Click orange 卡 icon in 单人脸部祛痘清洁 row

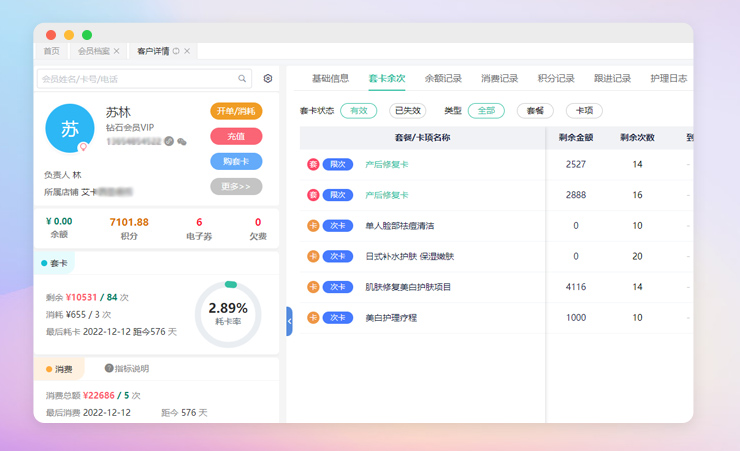pyautogui.click(x=313, y=226)
